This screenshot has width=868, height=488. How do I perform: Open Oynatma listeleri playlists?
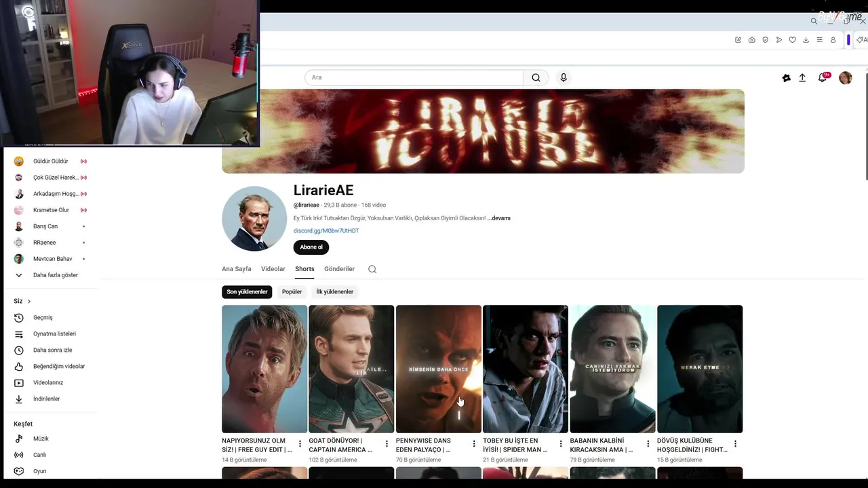click(54, 333)
